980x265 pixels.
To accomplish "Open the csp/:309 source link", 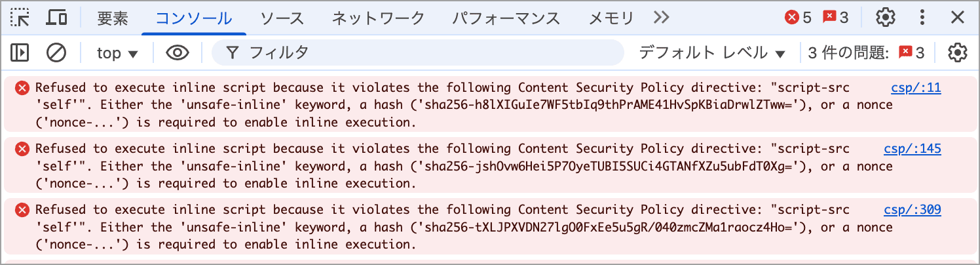I will coord(912,210).
